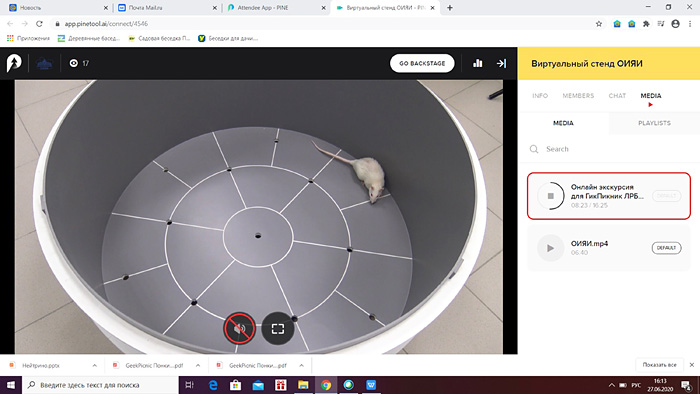
Task: Expand options for Нейтрино.pptx download
Action: click(95, 365)
